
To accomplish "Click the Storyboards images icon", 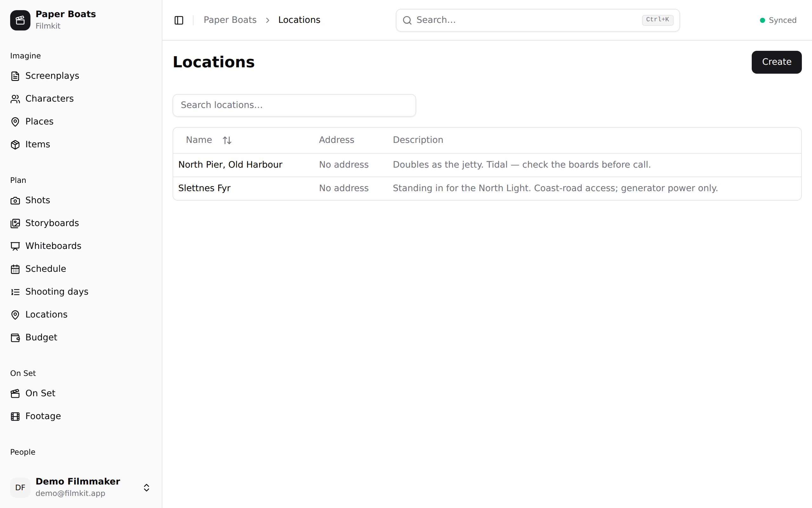I will (x=15, y=224).
